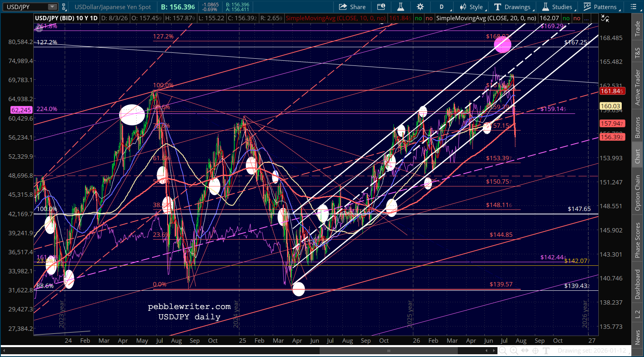The height and width of the screenshot is (357, 644).
Task: Open the list view menu icon
Action: tap(633, 7)
